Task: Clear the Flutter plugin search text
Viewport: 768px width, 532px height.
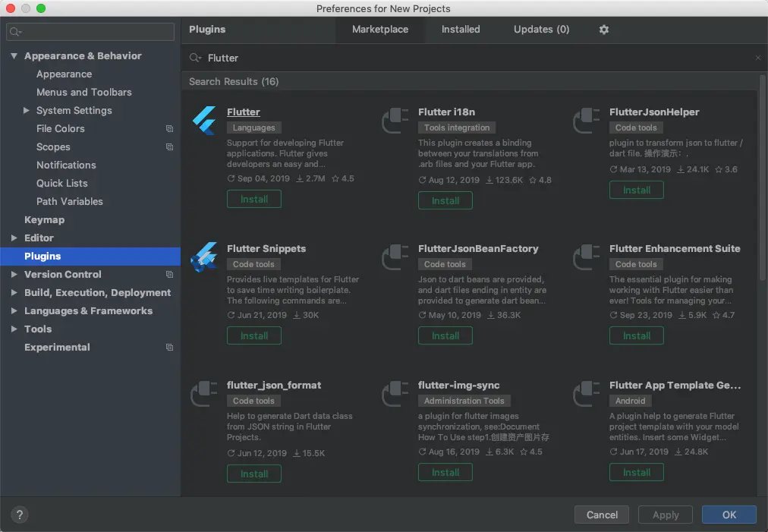Action: (x=757, y=58)
